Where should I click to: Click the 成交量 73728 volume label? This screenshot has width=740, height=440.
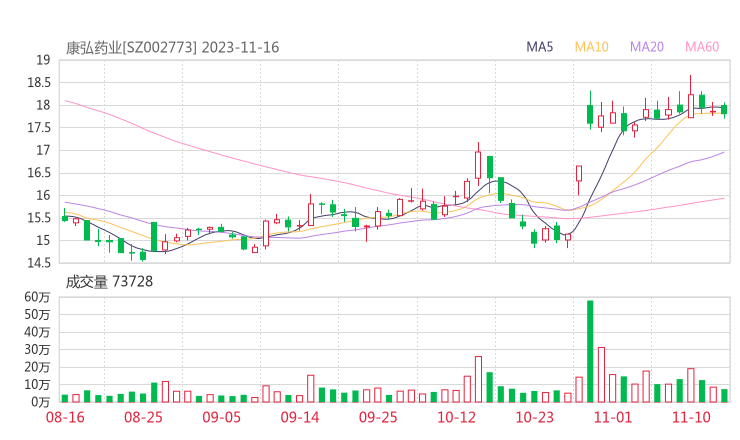pos(109,282)
